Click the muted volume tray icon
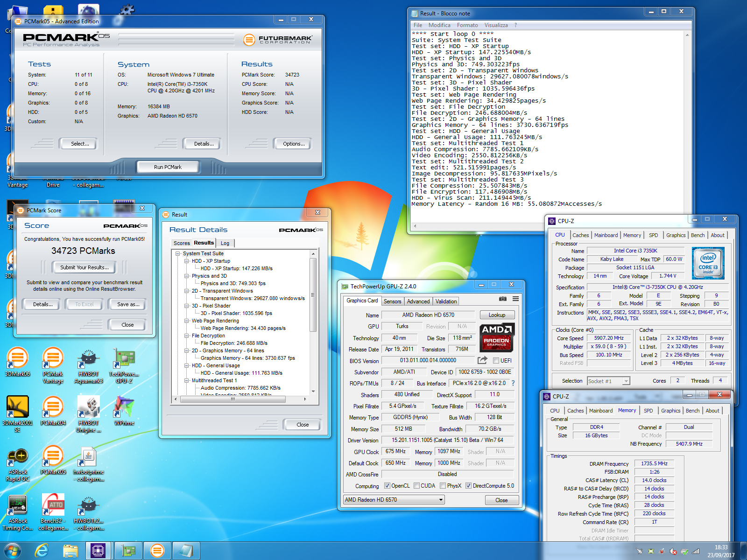This screenshot has height=560, width=747. (673, 551)
